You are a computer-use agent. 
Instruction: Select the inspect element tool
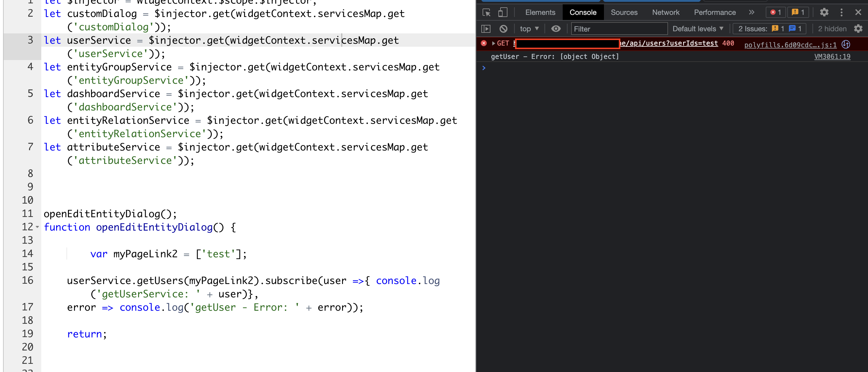(486, 12)
